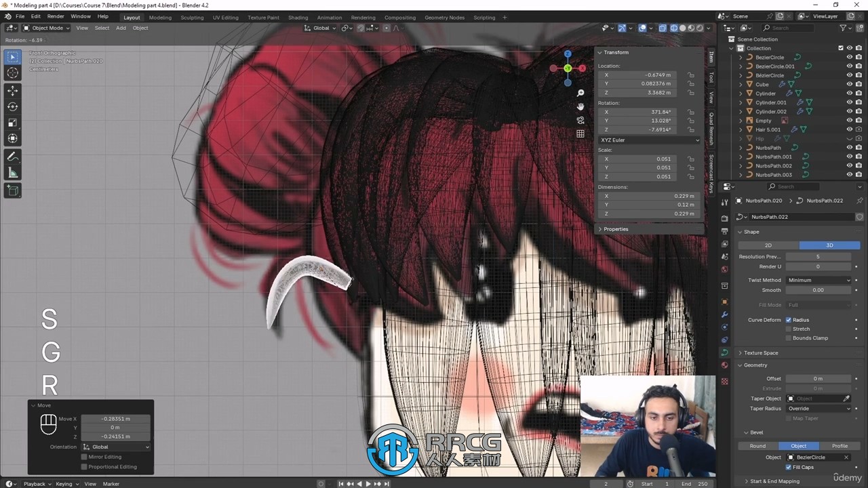Open the Scene properties tab icon
The image size is (868, 488).
[x=724, y=257]
